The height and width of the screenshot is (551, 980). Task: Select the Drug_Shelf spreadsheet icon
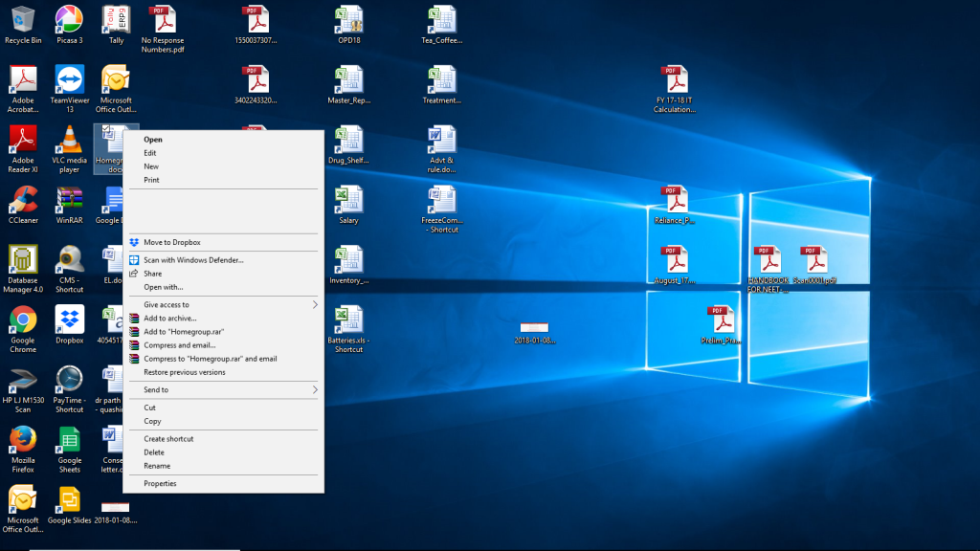point(348,145)
